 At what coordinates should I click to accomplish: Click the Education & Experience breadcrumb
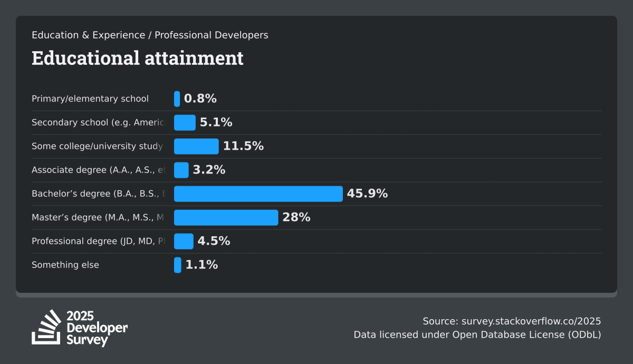(x=88, y=35)
